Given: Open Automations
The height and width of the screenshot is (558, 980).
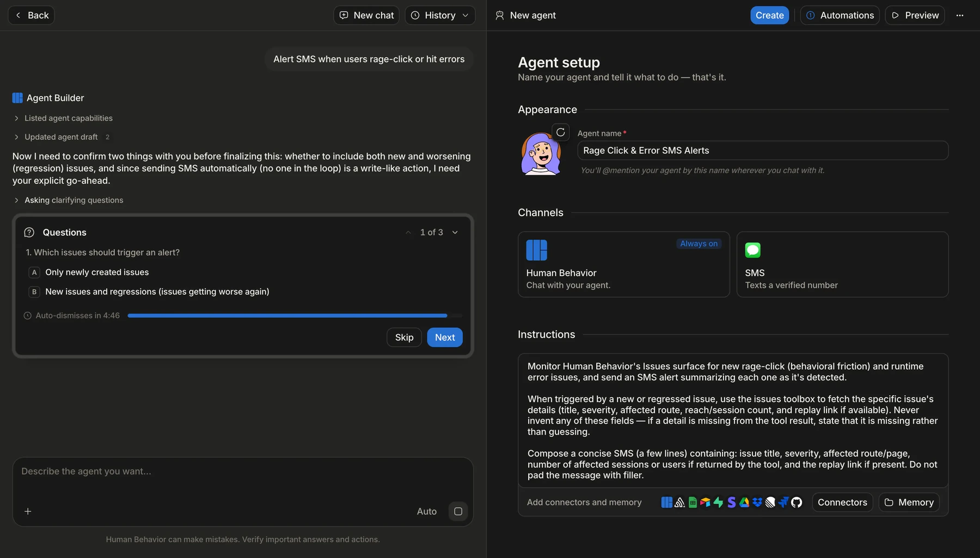Looking at the screenshot, I should pyautogui.click(x=840, y=15).
